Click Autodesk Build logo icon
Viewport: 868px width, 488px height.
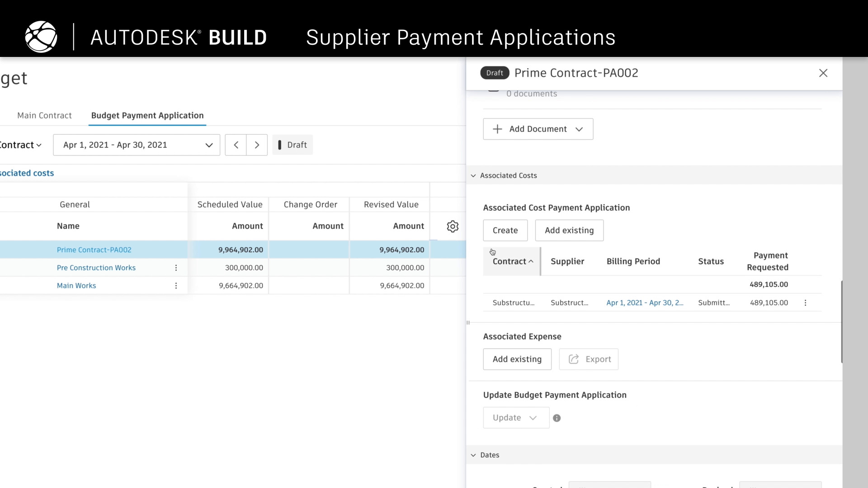[41, 37]
